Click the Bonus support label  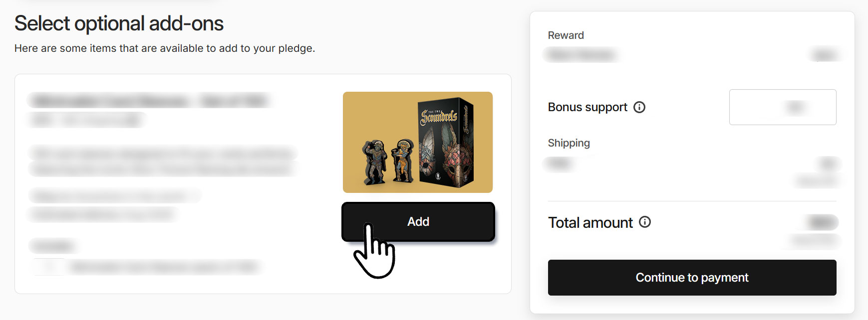587,107
